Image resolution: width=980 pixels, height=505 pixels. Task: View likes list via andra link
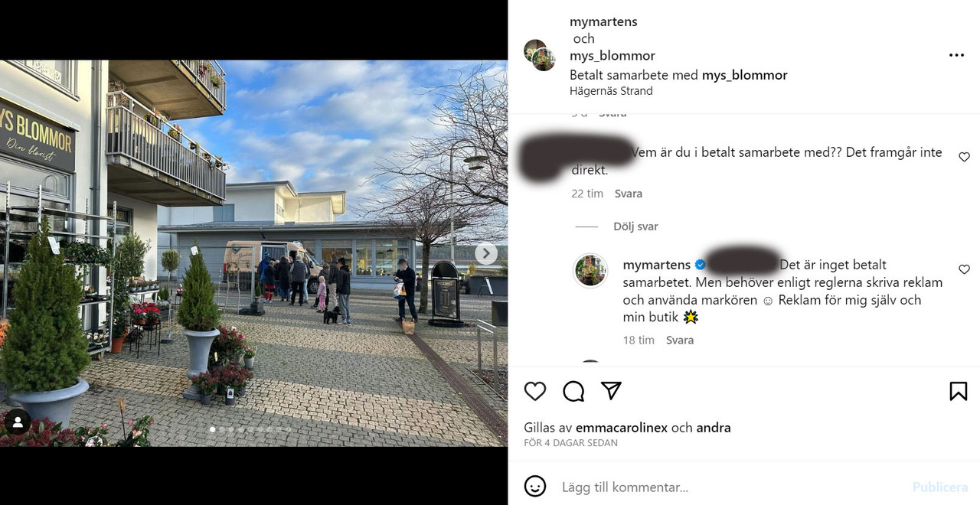point(714,428)
